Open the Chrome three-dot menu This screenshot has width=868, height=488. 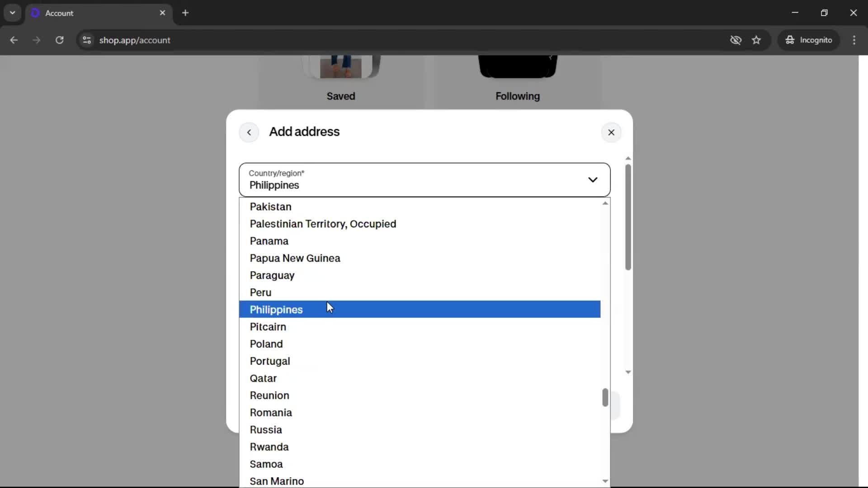854,40
